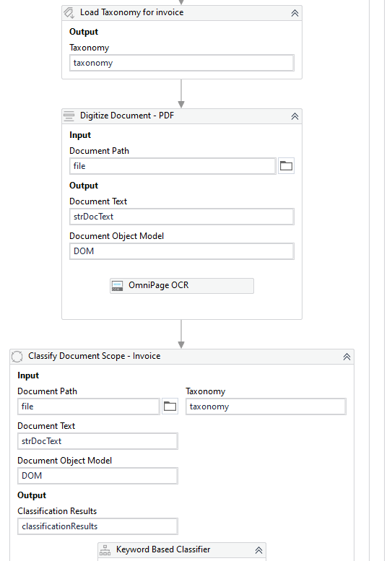Edit Document Path field in Digitize Document
The image size is (392, 561).
coord(173,166)
